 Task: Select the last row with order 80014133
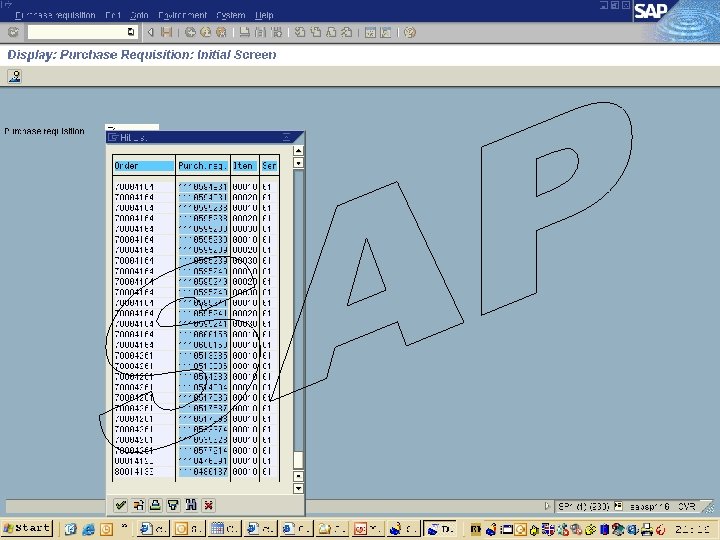tap(196, 472)
